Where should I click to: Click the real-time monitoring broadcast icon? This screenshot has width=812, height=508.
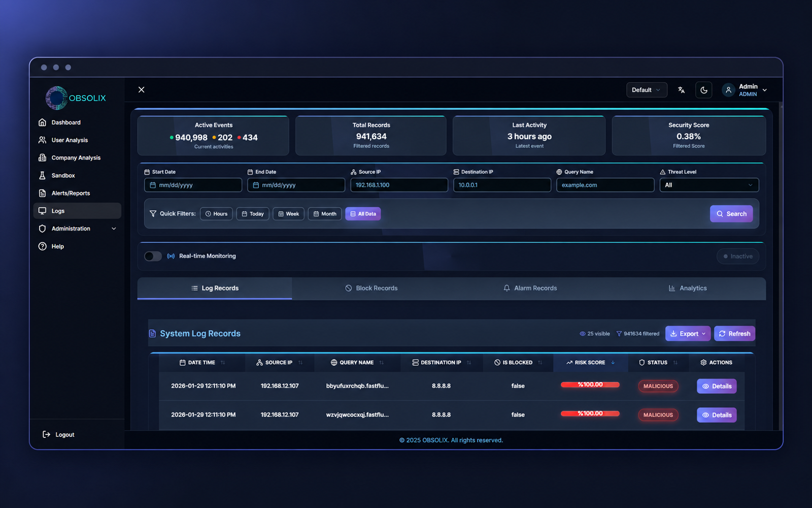(x=171, y=256)
